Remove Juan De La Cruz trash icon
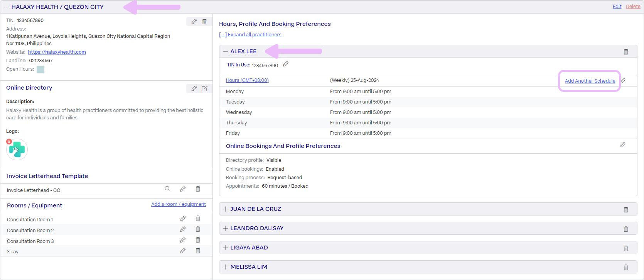 [x=626, y=210]
